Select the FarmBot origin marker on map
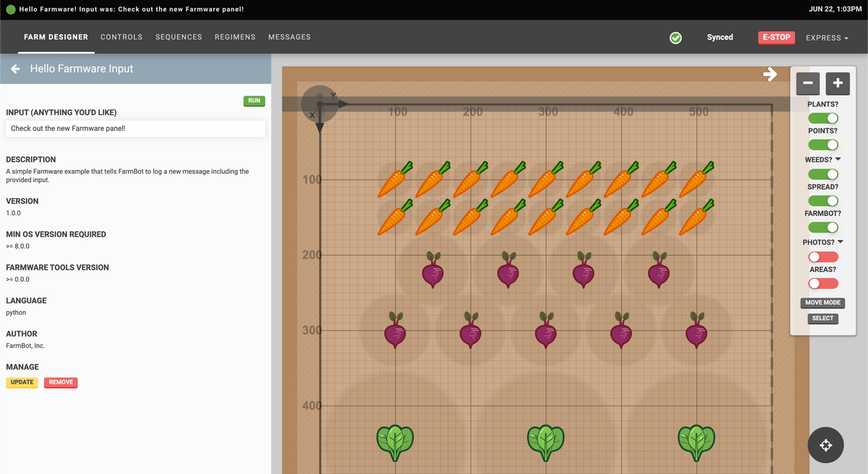The height and width of the screenshot is (474, 868). click(x=319, y=104)
